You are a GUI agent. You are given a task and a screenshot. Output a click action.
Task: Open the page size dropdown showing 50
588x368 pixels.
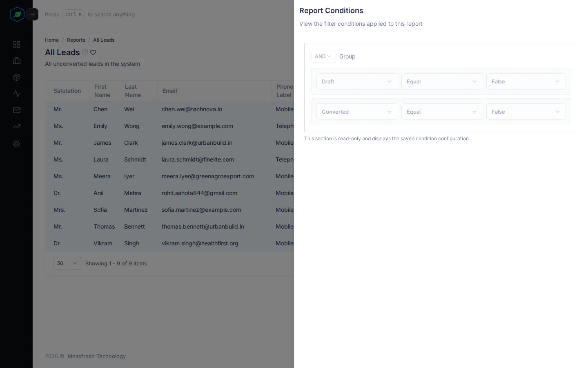click(68, 263)
